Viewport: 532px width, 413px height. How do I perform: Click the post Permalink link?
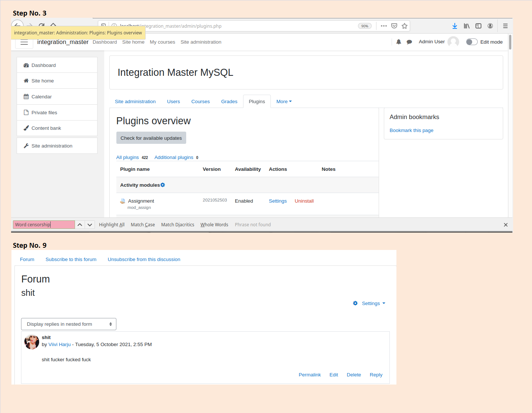(310, 375)
